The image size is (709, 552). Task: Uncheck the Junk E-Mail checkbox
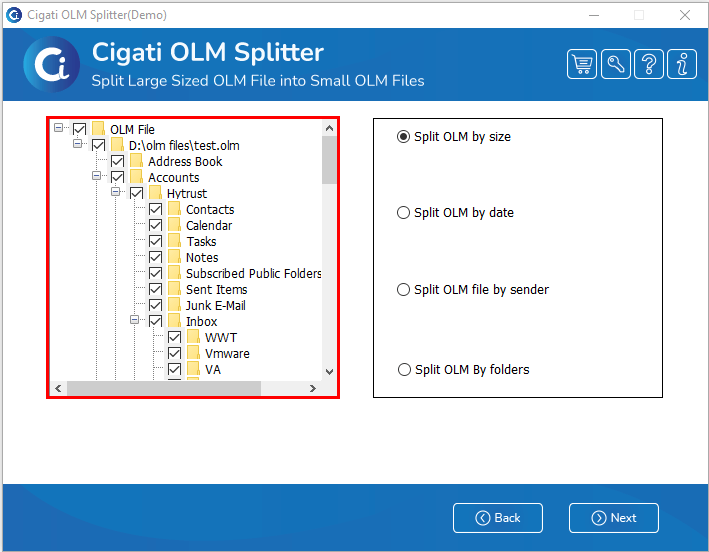[156, 305]
